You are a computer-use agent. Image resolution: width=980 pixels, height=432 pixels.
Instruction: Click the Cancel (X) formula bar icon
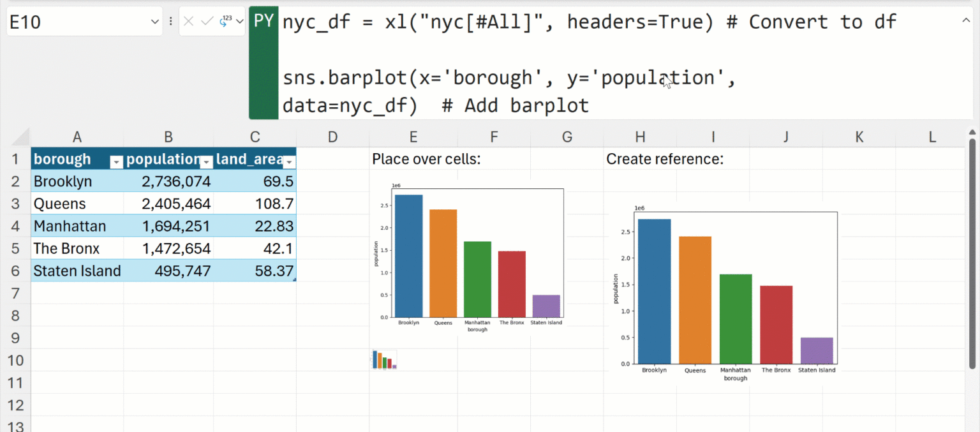(x=189, y=22)
